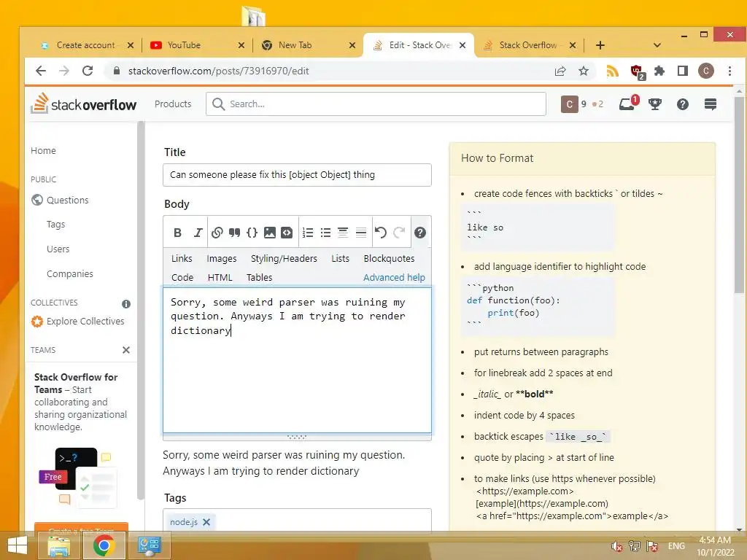This screenshot has width=747, height=560.
Task: Click Chrome address bar URL
Action: coord(219,71)
